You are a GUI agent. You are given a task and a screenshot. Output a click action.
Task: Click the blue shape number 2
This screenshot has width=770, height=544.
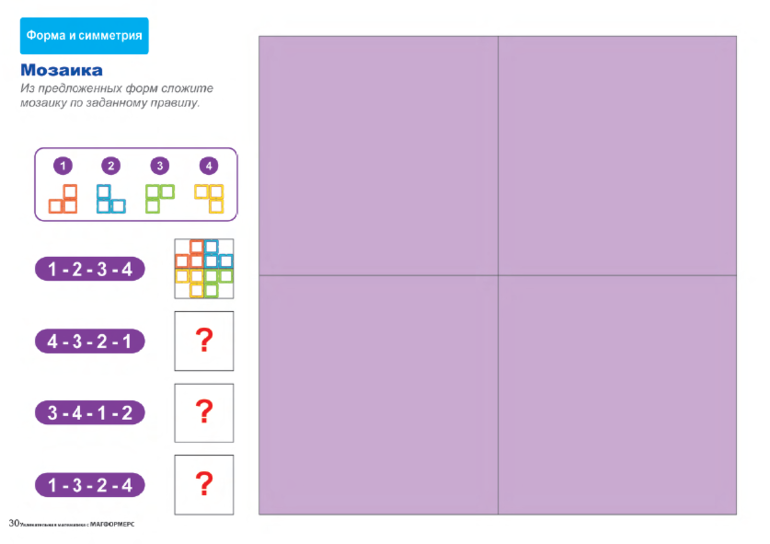[x=110, y=199]
